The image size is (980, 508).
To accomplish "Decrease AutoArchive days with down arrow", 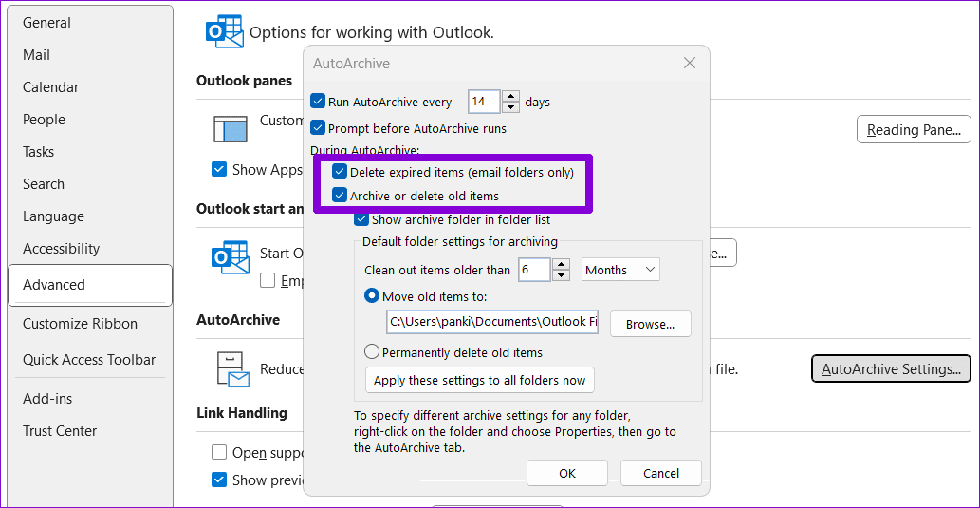I will [511, 107].
